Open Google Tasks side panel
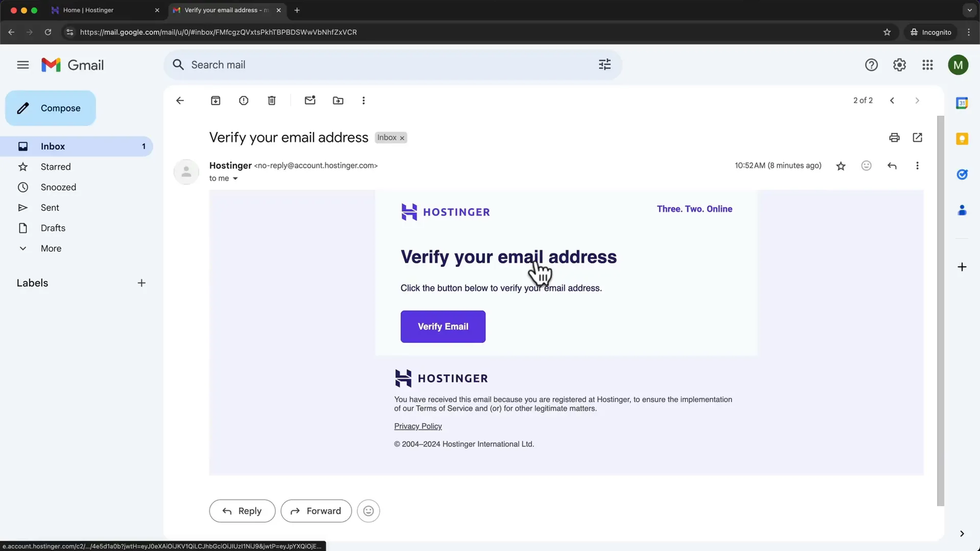 point(962,174)
